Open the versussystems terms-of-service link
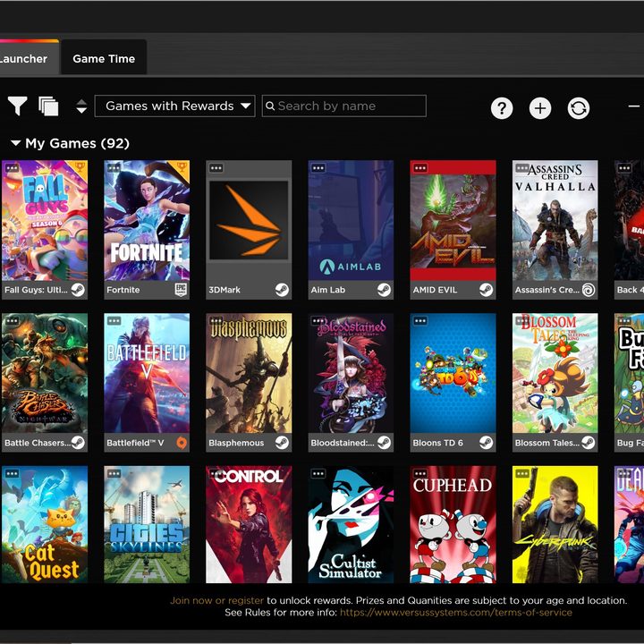The height and width of the screenshot is (644, 644). pos(456,613)
